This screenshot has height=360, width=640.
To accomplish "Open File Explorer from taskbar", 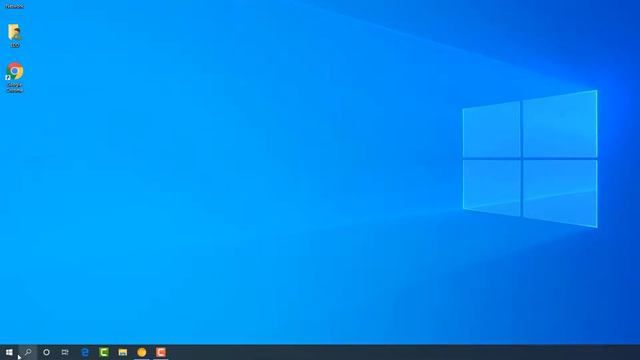I will coord(123,352).
